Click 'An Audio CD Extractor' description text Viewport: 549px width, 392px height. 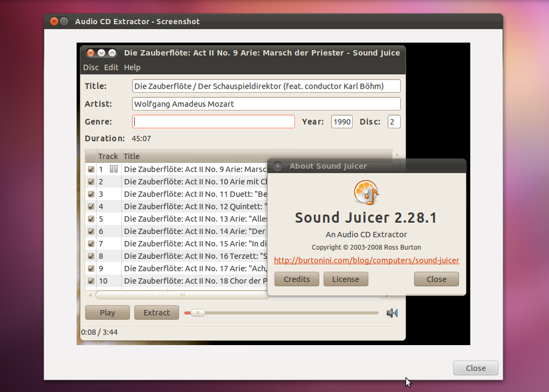click(x=366, y=235)
